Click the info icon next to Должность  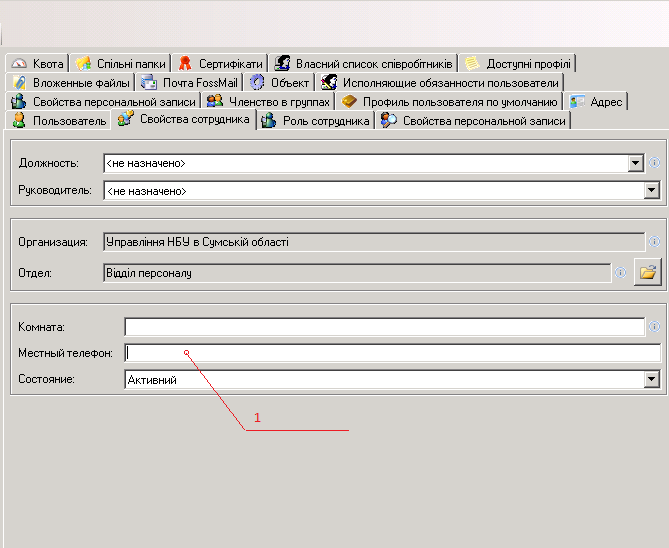(654, 163)
